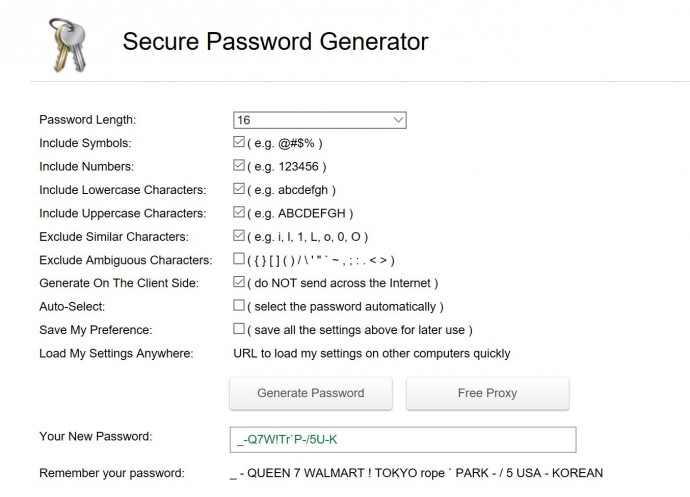Click the Password Length dropdown arrow
Image resolution: width=690 pixels, height=497 pixels.
pos(398,120)
